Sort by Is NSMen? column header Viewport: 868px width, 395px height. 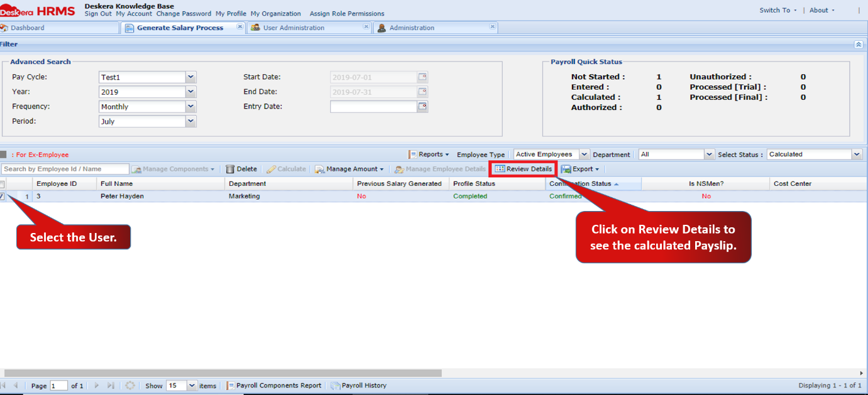click(706, 184)
